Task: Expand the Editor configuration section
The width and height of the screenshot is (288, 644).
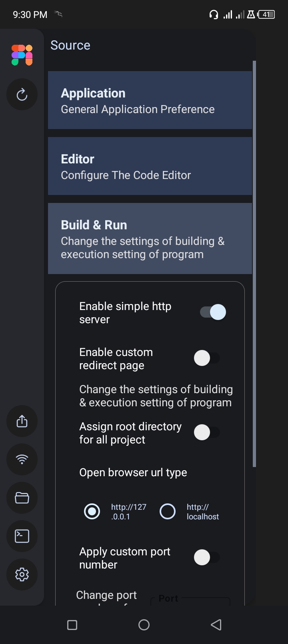Action: pos(150,166)
